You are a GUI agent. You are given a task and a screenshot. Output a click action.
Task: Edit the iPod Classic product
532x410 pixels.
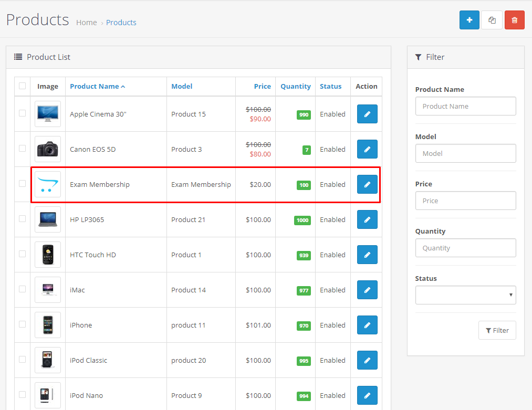(x=367, y=360)
